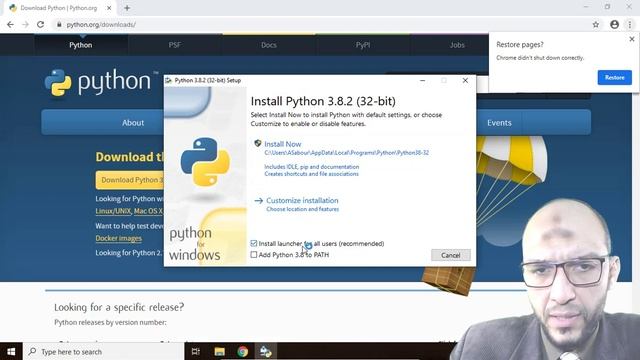Click the yellow Download Python button
Image resolution: width=640 pixels, height=360 pixels.
129,180
